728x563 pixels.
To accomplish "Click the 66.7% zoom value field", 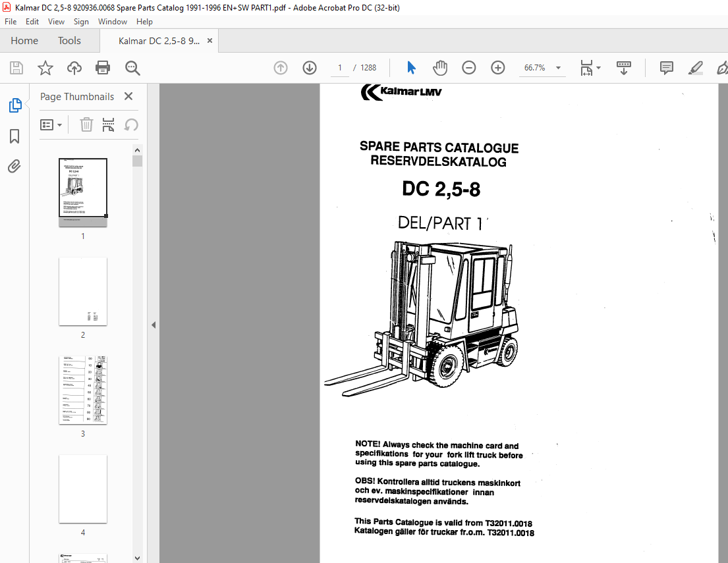I will (x=534, y=68).
